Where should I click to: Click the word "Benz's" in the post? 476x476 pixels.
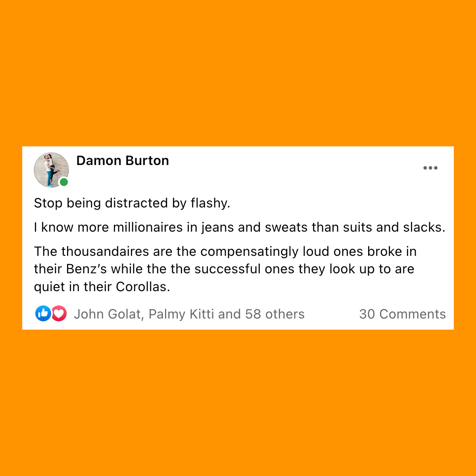86,269
